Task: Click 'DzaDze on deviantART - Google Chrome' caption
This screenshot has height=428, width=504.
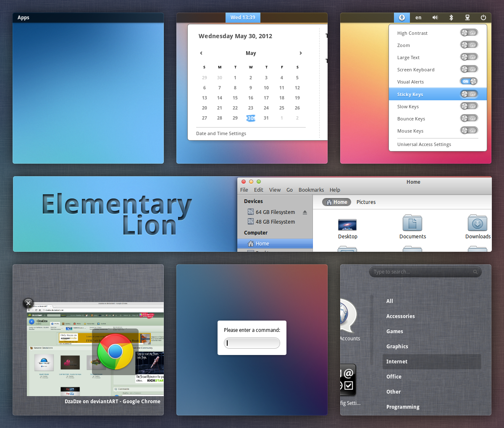Action: point(113,401)
